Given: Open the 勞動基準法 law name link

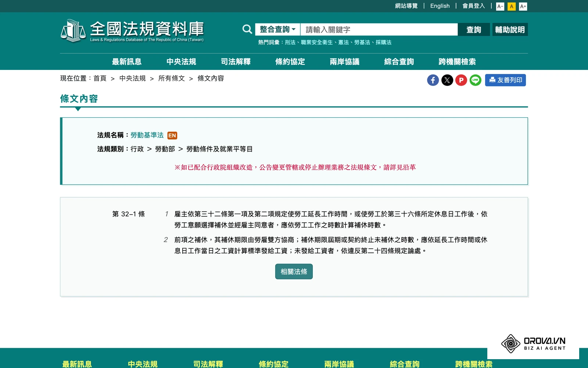Looking at the screenshot, I should click(147, 135).
